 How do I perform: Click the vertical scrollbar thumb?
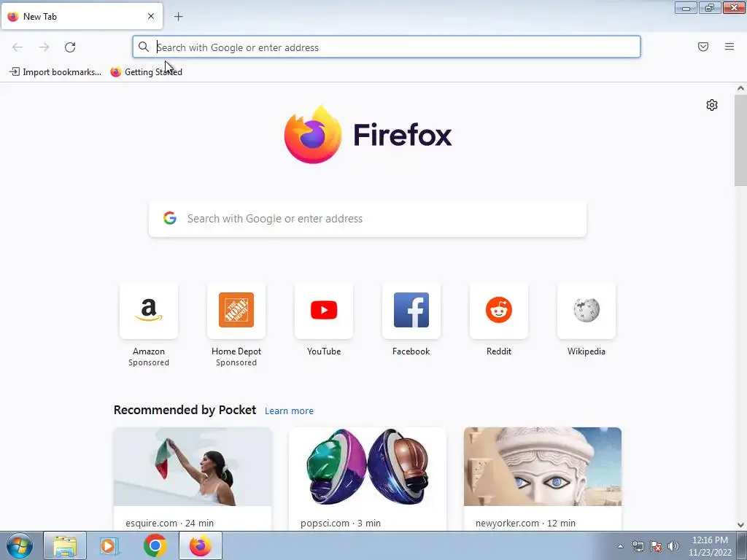(740, 140)
